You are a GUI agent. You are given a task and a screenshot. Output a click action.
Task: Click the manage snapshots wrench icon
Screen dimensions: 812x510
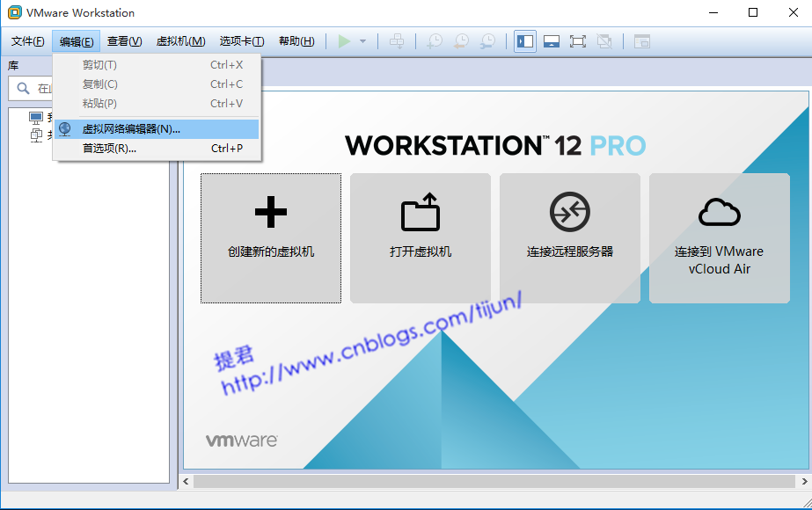(x=487, y=41)
